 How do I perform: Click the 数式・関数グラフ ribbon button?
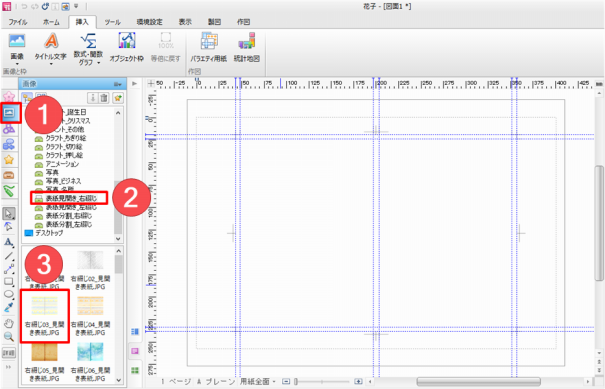tap(88, 48)
